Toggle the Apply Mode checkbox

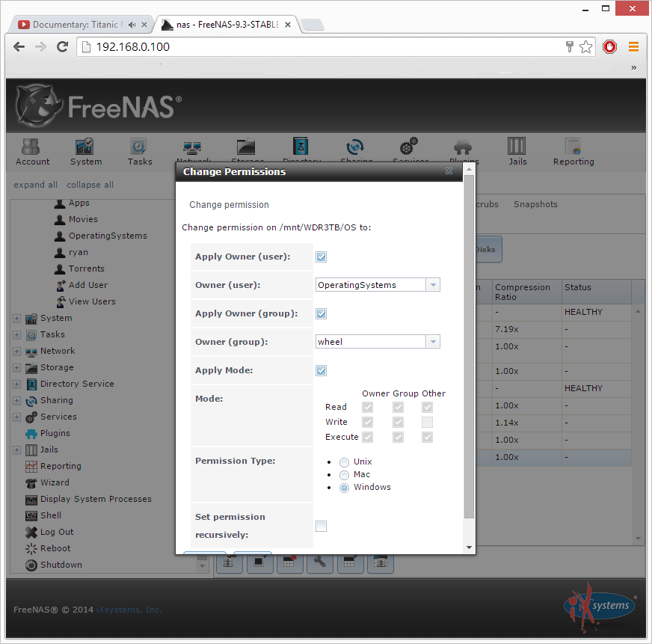pos(321,371)
